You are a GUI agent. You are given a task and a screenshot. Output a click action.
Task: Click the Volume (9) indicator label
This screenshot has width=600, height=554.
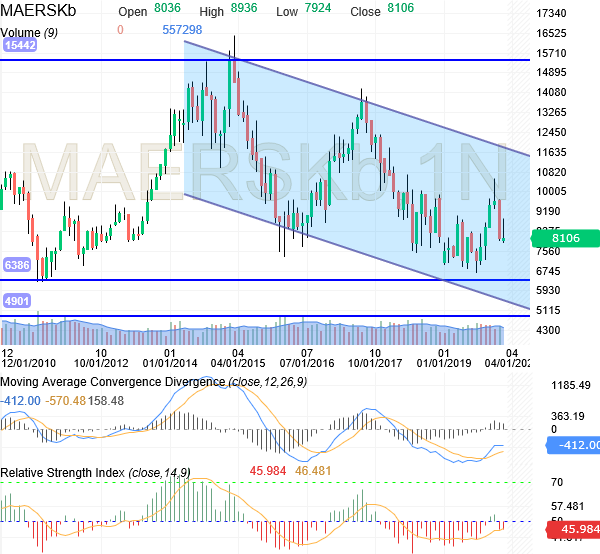29,33
